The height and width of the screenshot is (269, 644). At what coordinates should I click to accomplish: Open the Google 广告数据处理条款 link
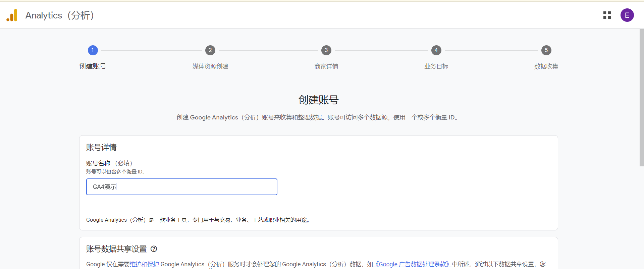coord(412,264)
